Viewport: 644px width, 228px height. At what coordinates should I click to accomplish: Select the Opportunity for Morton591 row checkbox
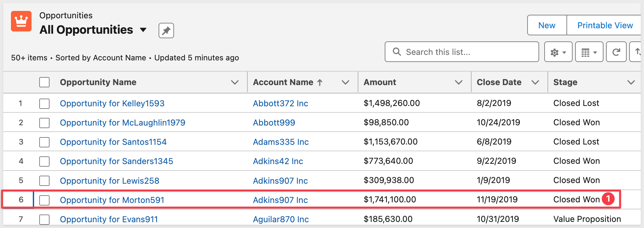click(44, 200)
